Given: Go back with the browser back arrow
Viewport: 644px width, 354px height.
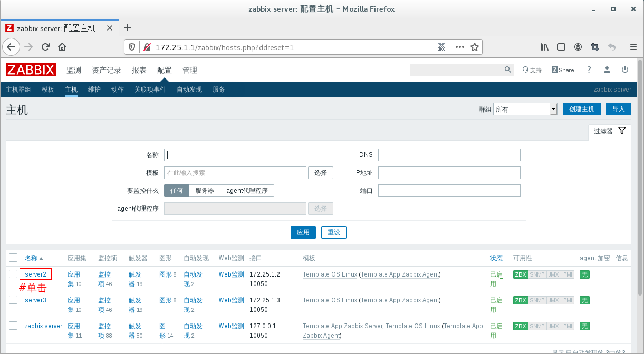Looking at the screenshot, I should (x=11, y=47).
